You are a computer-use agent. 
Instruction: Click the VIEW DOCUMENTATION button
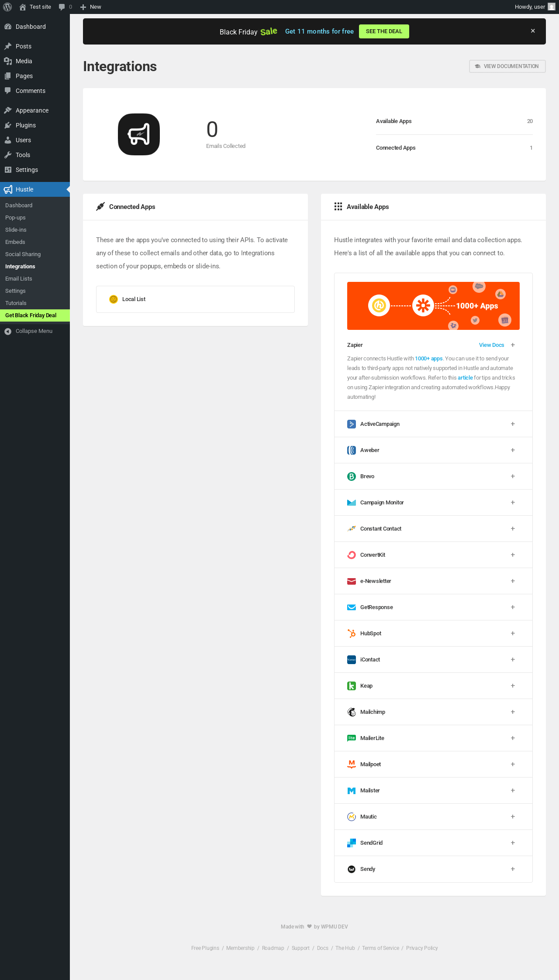tap(507, 66)
